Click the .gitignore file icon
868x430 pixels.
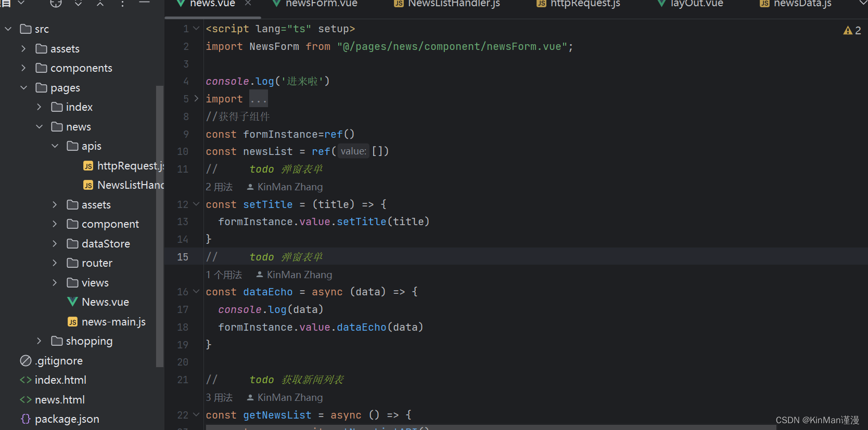click(x=25, y=361)
